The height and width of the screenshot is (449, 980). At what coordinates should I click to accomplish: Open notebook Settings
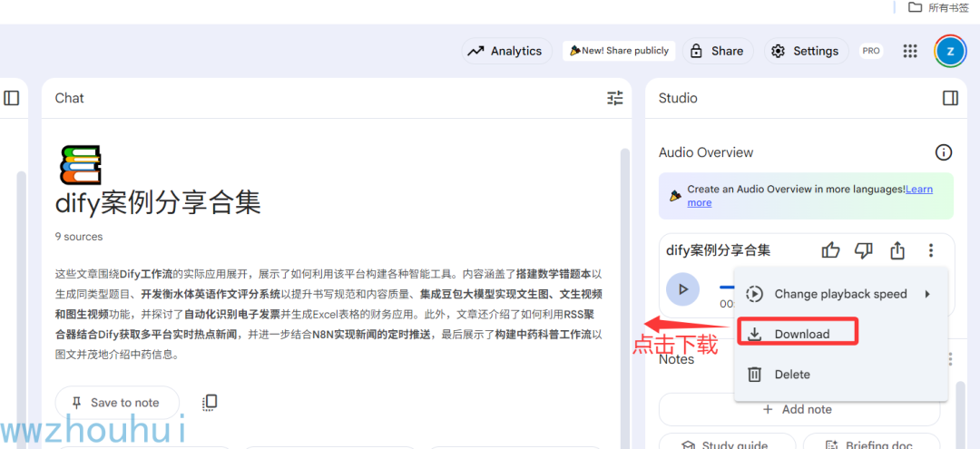(807, 51)
